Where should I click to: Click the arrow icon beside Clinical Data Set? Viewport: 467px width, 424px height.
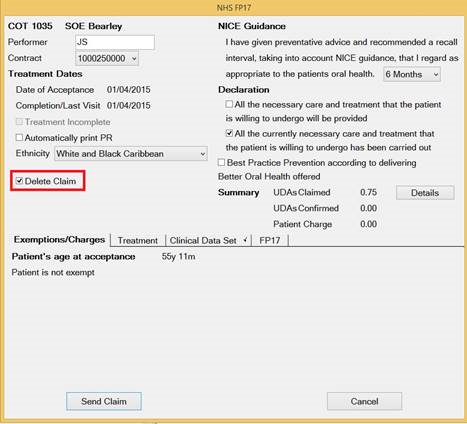(246, 240)
